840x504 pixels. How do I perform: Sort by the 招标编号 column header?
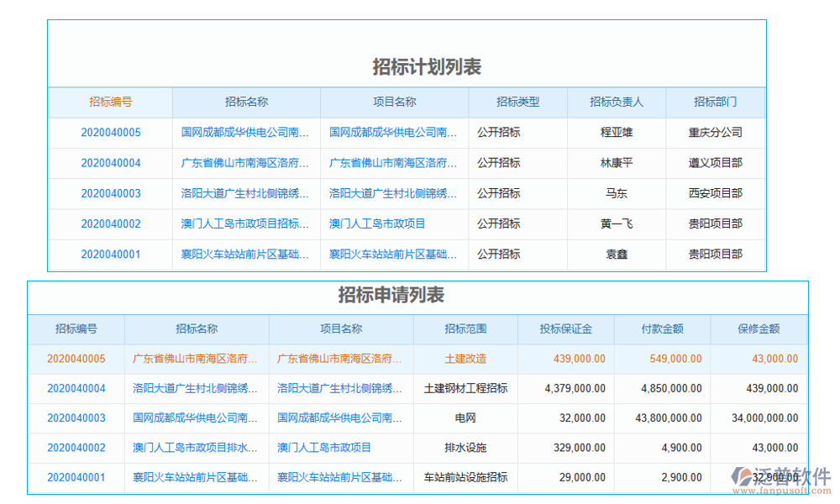click(x=109, y=102)
